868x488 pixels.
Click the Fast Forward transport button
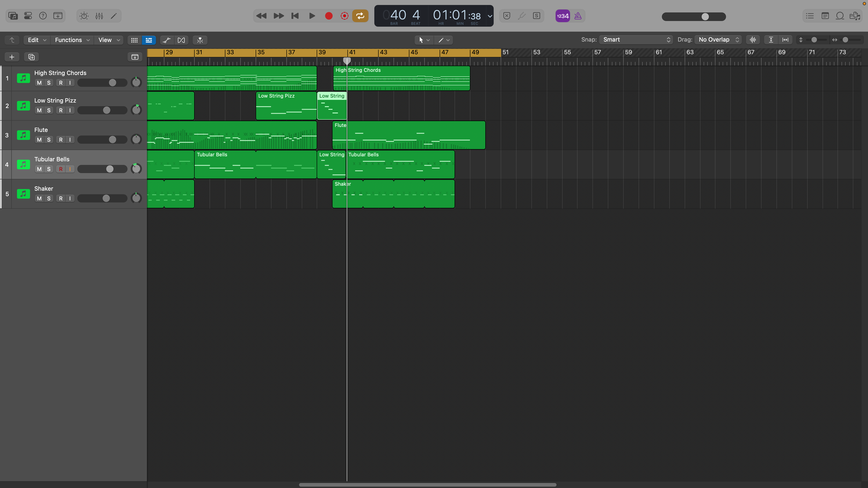[279, 16]
